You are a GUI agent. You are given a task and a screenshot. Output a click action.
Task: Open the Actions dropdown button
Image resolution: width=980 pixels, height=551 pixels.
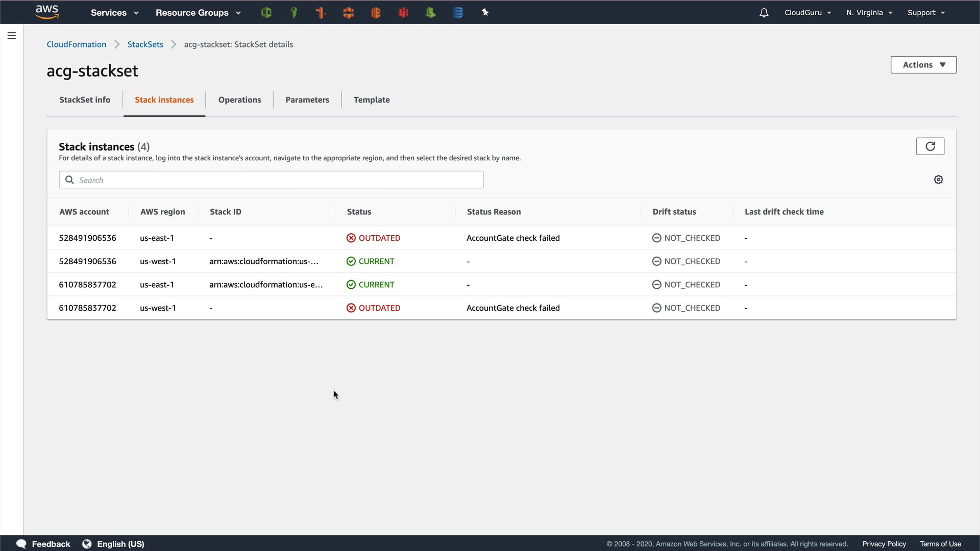pos(923,65)
